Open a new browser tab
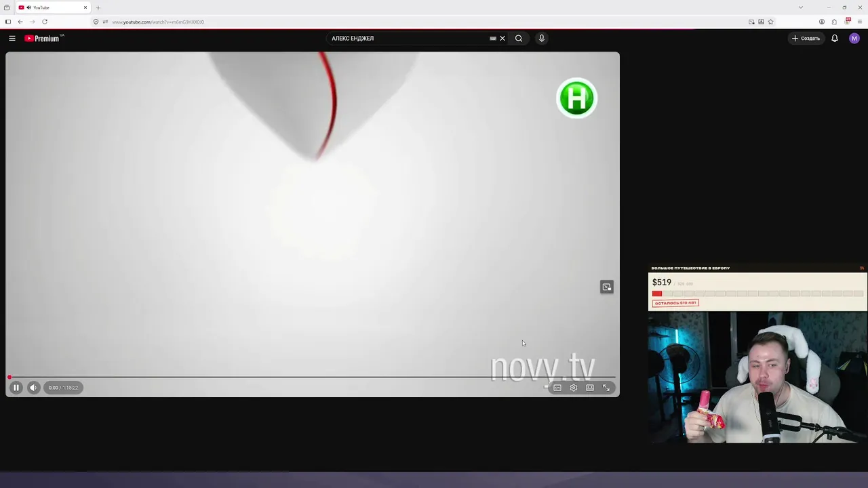The width and height of the screenshot is (868, 488). coord(98,7)
